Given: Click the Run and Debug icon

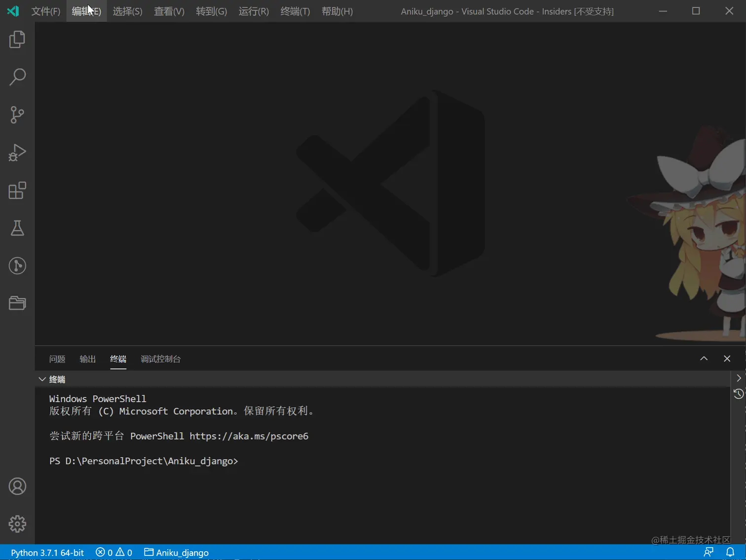Looking at the screenshot, I should (x=17, y=152).
